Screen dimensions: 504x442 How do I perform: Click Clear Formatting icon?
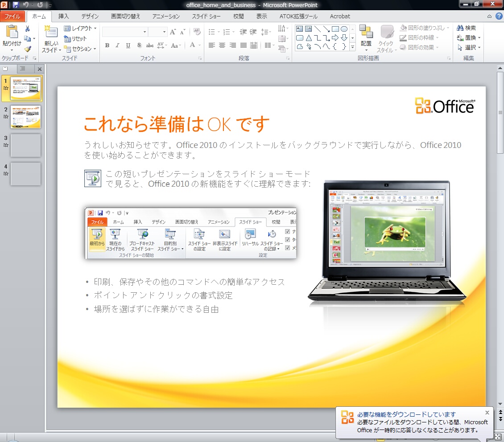click(x=197, y=32)
